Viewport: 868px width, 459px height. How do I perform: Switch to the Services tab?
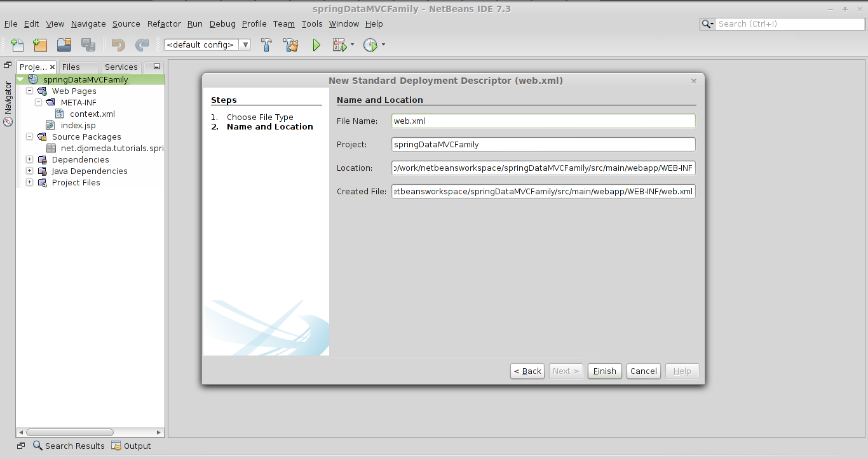pos(121,67)
